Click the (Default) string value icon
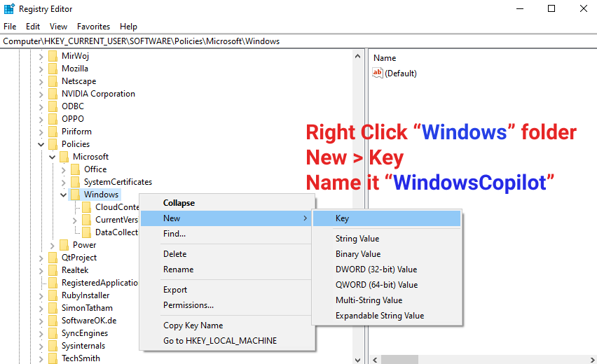This screenshot has width=597, height=364. (x=377, y=73)
